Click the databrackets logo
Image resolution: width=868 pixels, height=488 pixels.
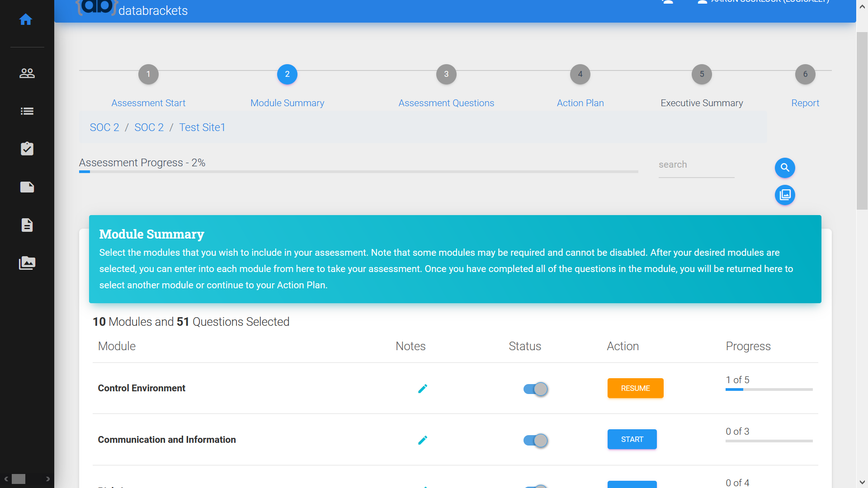tap(132, 8)
